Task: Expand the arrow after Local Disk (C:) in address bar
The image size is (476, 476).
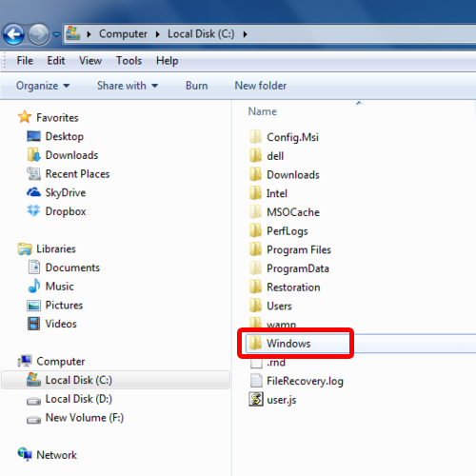Action: tap(245, 34)
